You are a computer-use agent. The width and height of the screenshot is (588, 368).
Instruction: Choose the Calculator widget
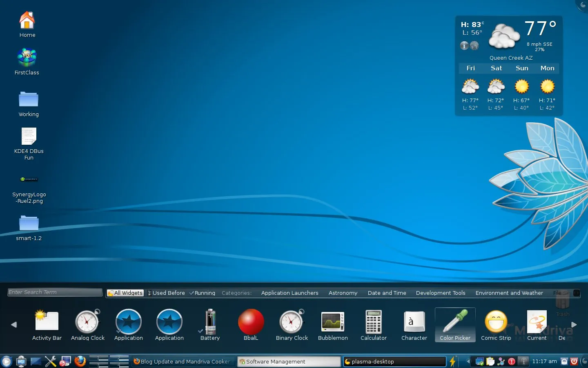point(373,322)
